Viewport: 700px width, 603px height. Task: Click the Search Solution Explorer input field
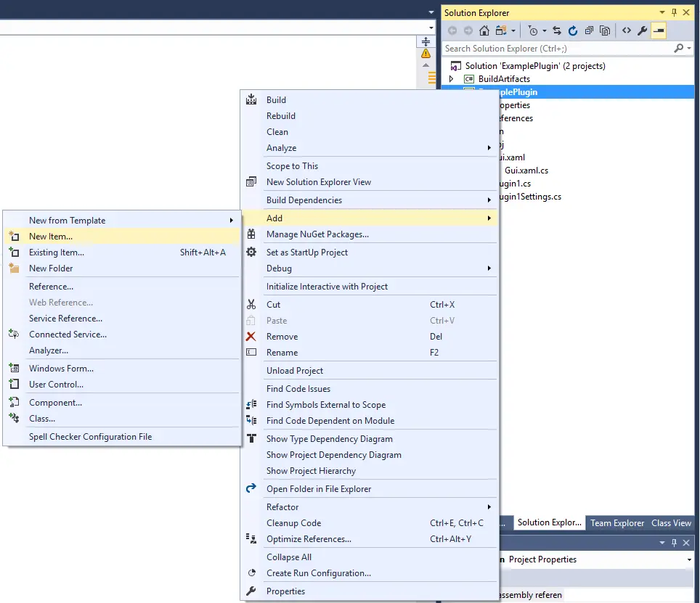(x=558, y=48)
